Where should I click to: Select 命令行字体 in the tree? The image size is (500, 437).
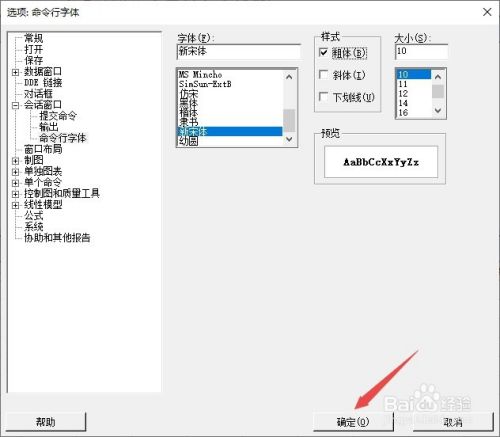pos(63,138)
